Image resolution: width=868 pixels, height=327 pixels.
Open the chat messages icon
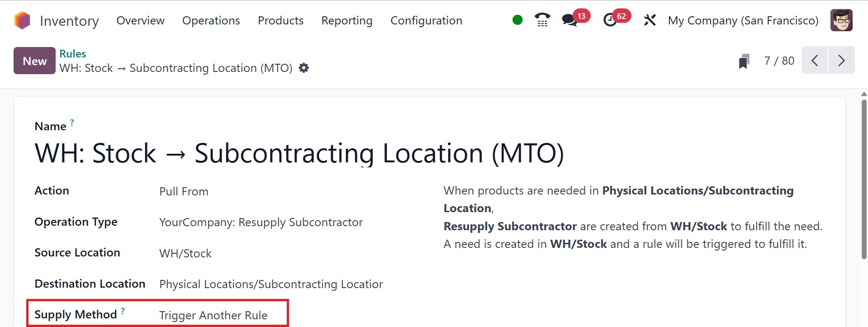[x=569, y=20]
